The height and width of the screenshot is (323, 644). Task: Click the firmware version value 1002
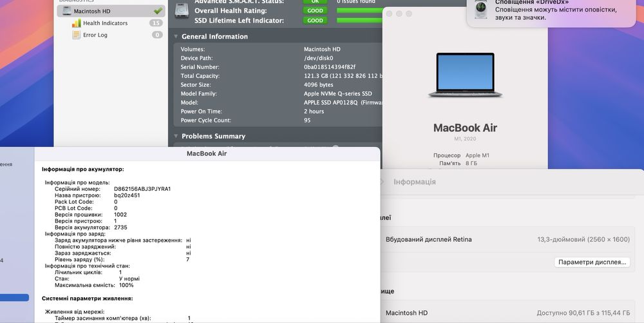coord(120,215)
